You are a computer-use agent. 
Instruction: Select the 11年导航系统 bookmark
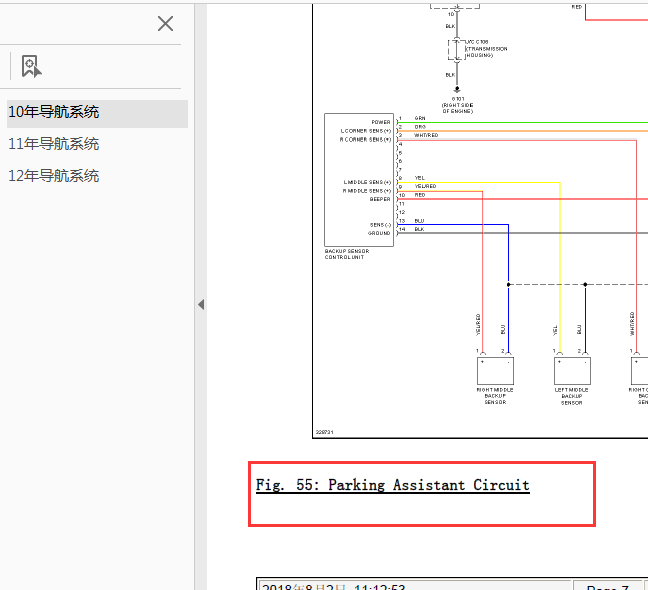(54, 144)
